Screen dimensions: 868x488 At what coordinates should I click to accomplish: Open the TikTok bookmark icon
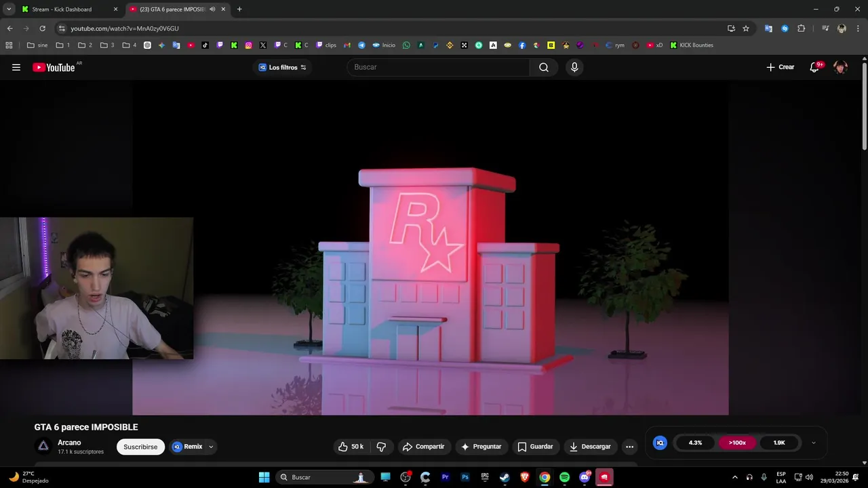(205, 45)
